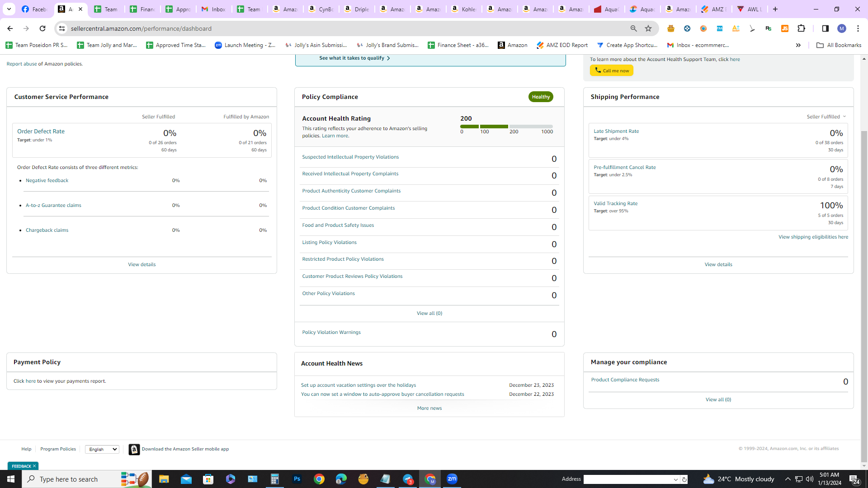Open Suspected Intellectual Property Violations
The height and width of the screenshot is (488, 868).
tap(350, 157)
